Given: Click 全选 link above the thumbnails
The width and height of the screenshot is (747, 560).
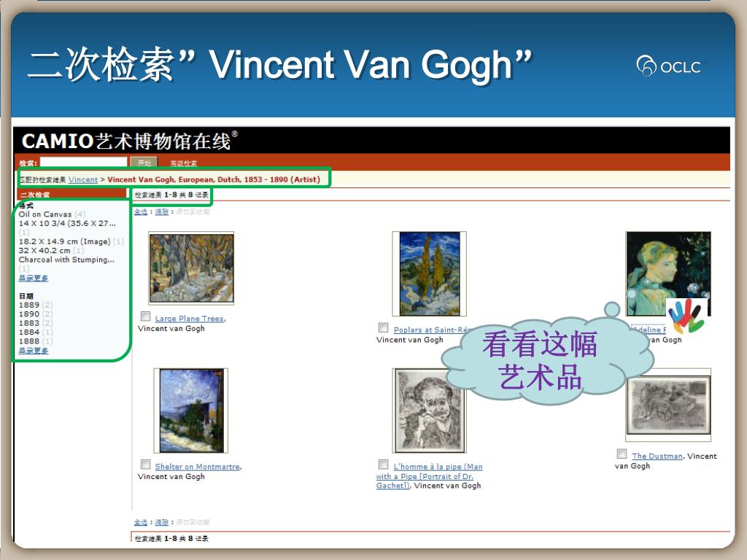Looking at the screenshot, I should tap(141, 212).
